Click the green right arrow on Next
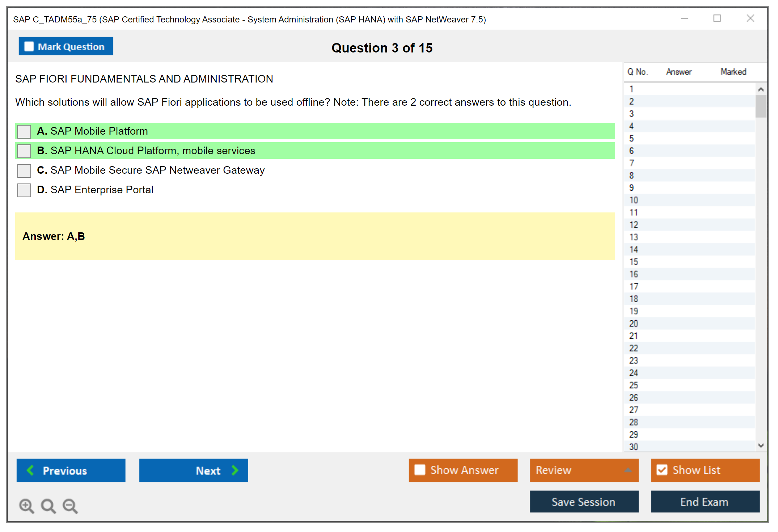Viewport: 778px width, 532px height. click(x=235, y=470)
